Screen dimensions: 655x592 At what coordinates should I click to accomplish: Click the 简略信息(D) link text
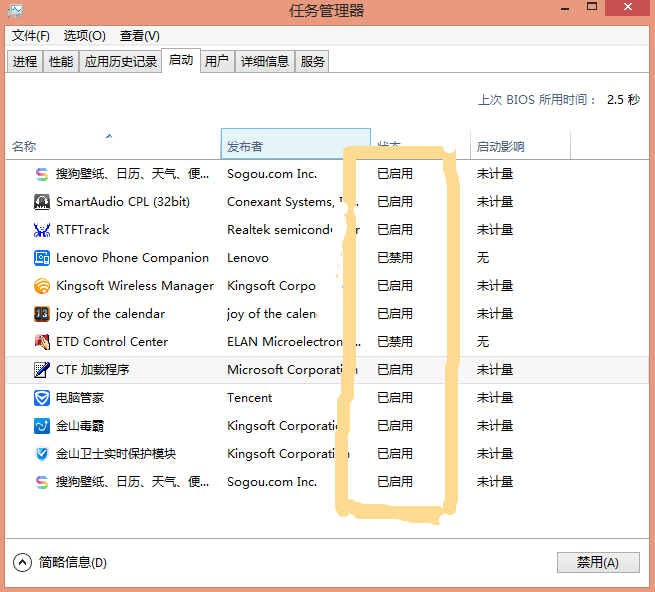point(73,562)
